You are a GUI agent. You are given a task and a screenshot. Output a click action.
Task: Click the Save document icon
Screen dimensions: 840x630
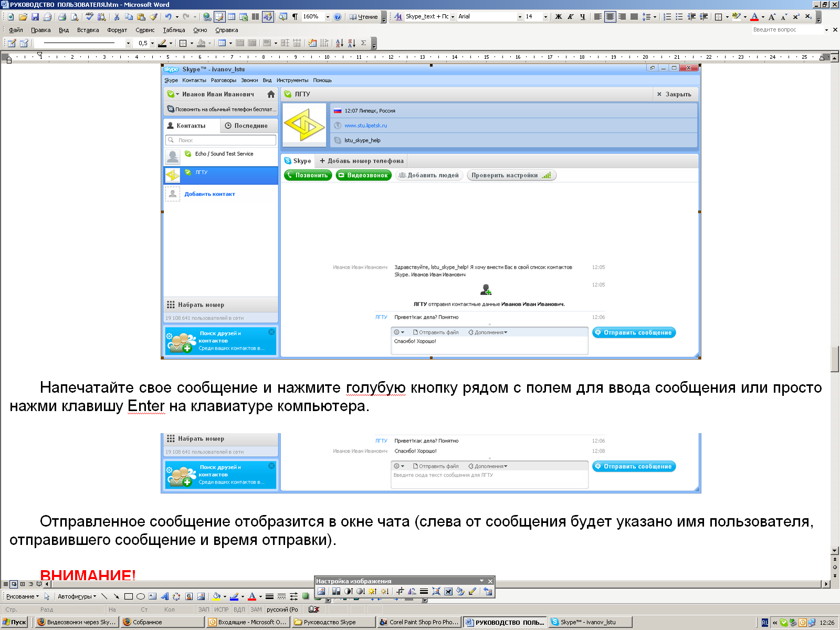[35, 17]
